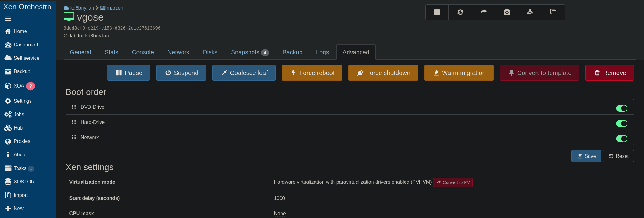Disable Network boot toggle
Image resolution: width=644 pixels, height=218 pixels.
click(622, 139)
